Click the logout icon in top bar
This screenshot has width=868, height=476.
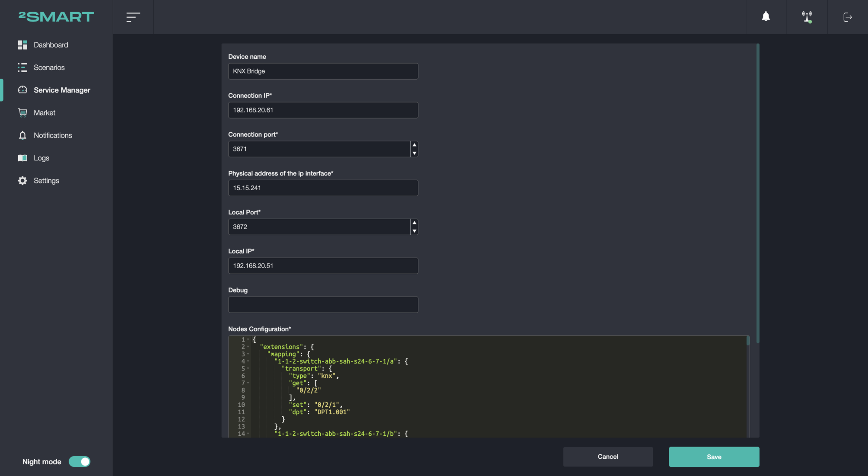[847, 17]
